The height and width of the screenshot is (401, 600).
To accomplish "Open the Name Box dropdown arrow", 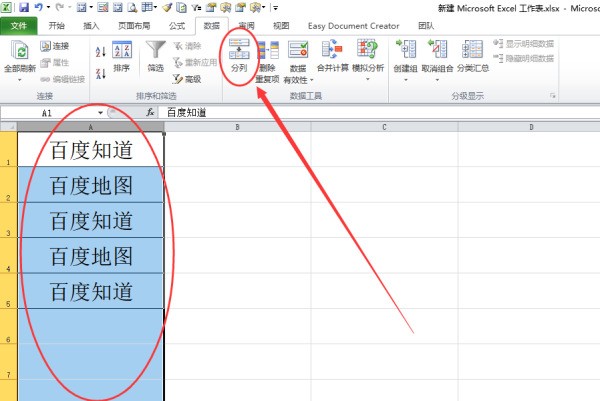I will pos(100,113).
